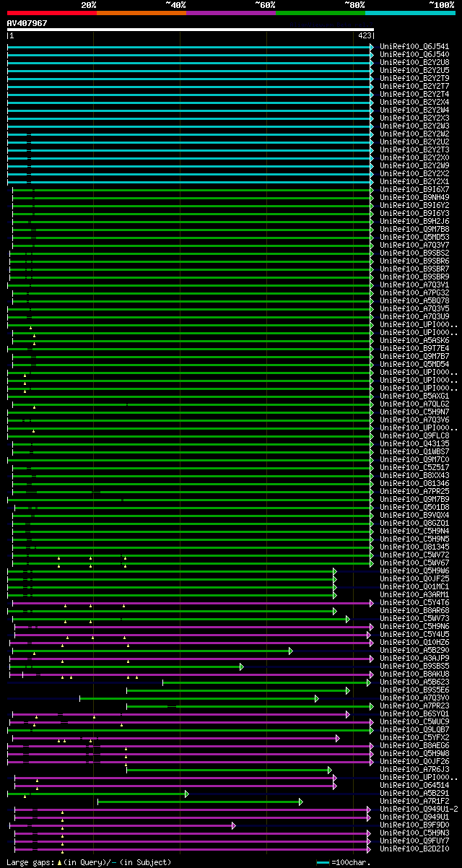
Task: Open hit UniRef100_B8AR68
Action: coord(415,610)
